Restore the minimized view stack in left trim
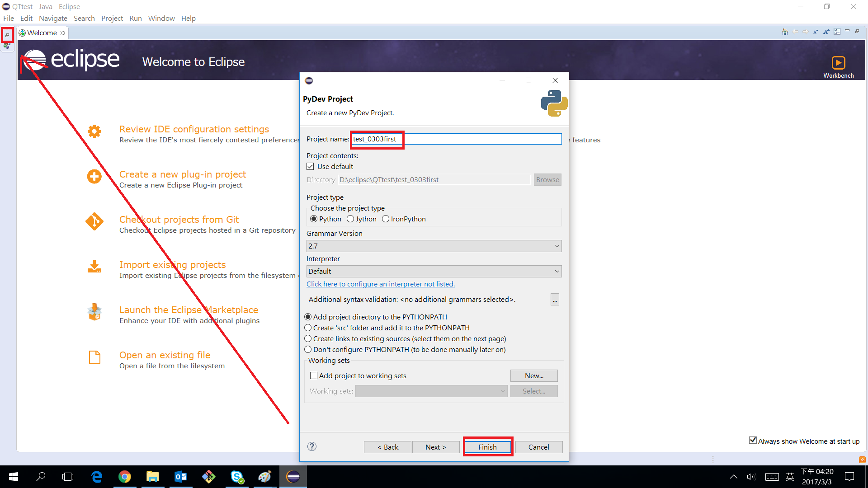Image resolution: width=868 pixels, height=488 pixels. pos(7,35)
